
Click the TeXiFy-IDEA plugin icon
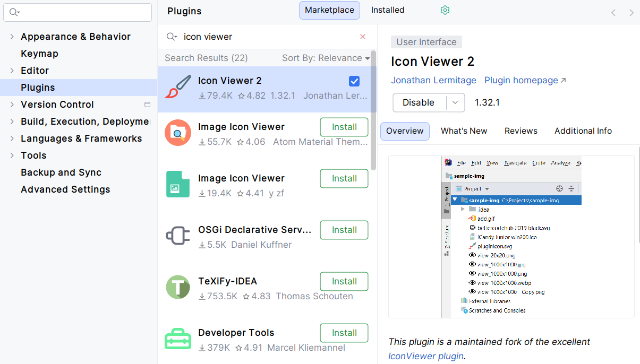[x=178, y=288]
